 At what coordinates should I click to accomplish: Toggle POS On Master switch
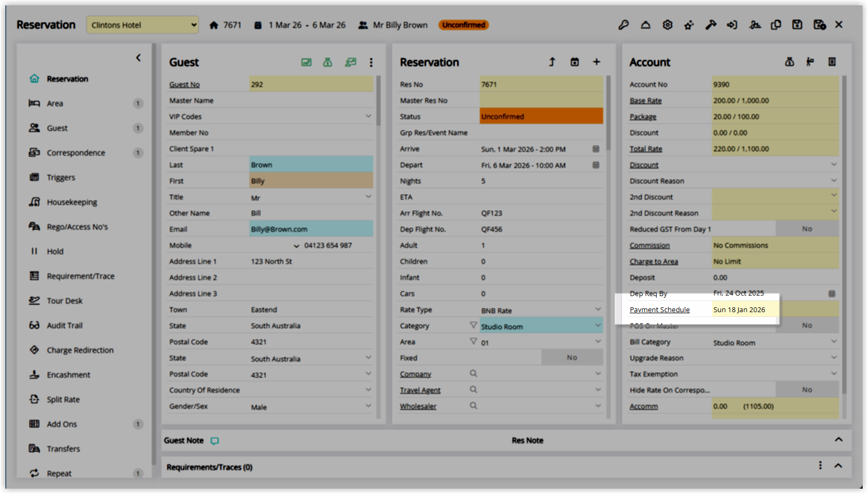coord(807,325)
